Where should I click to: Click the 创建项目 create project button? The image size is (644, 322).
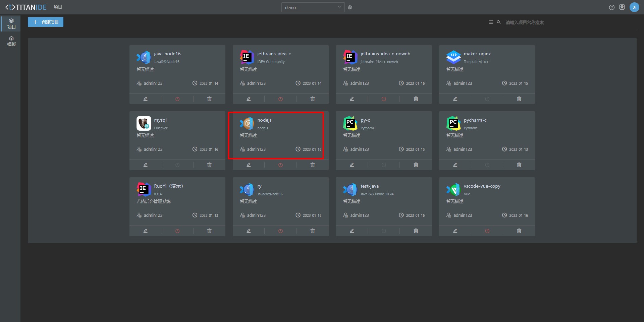point(45,22)
